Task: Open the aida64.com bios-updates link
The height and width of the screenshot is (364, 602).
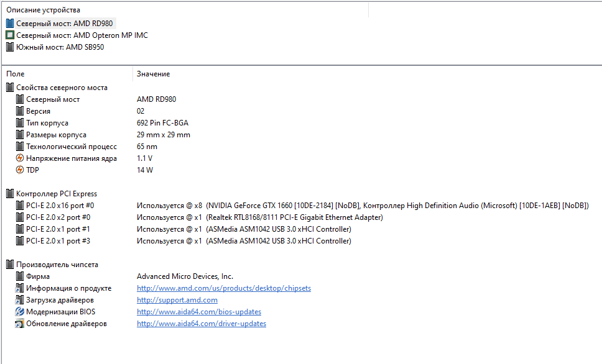Action: pyautogui.click(x=199, y=312)
